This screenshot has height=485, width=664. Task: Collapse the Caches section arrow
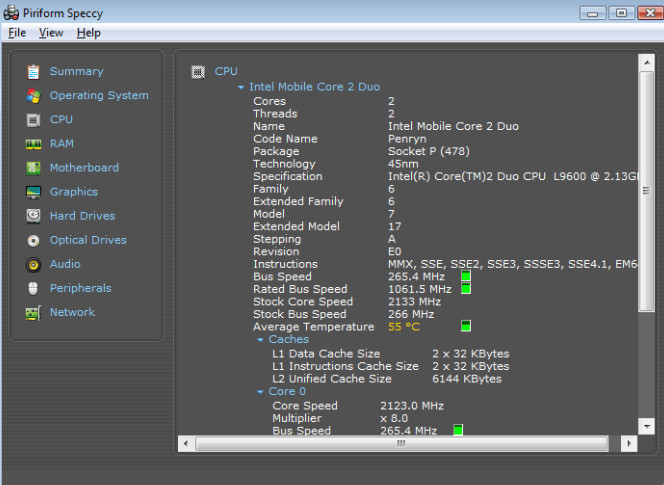[x=260, y=340]
